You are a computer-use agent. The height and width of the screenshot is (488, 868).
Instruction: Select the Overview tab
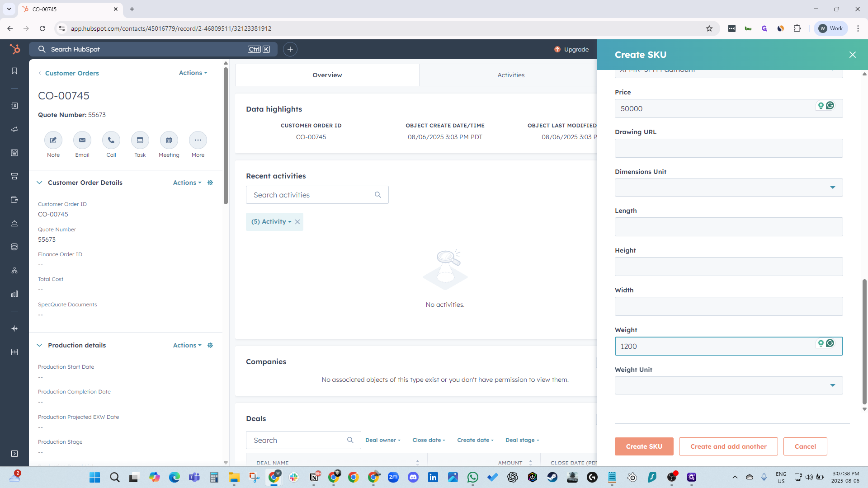(x=327, y=75)
